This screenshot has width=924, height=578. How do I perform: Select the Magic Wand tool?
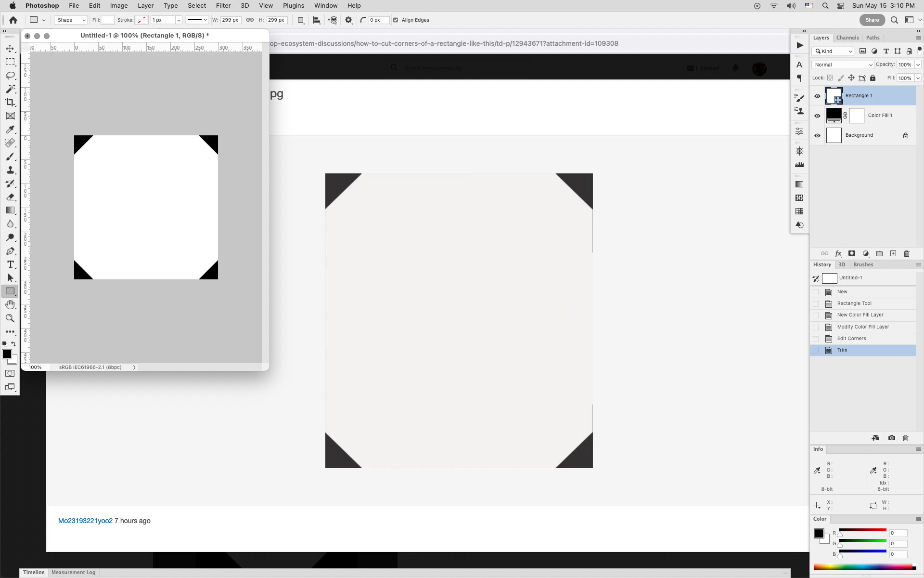tap(10, 89)
